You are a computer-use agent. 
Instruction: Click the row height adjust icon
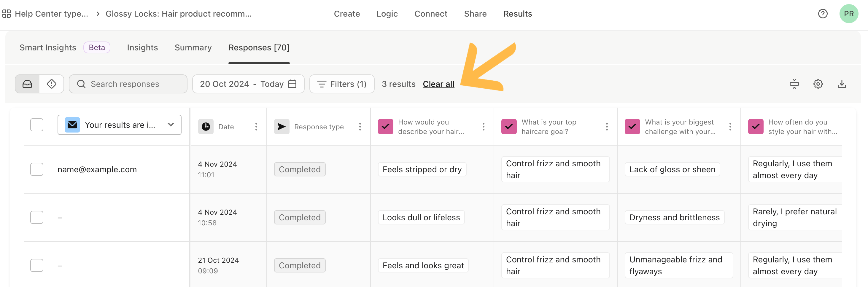tap(794, 84)
